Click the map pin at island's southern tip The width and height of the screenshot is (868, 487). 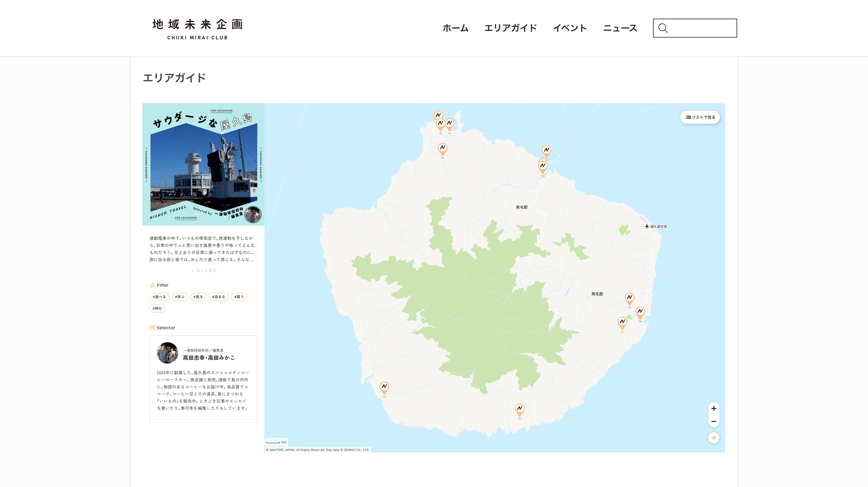pos(520,409)
